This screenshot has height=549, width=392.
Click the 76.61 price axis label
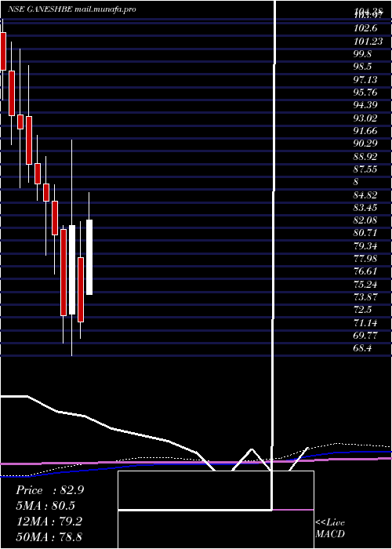pos(365,271)
